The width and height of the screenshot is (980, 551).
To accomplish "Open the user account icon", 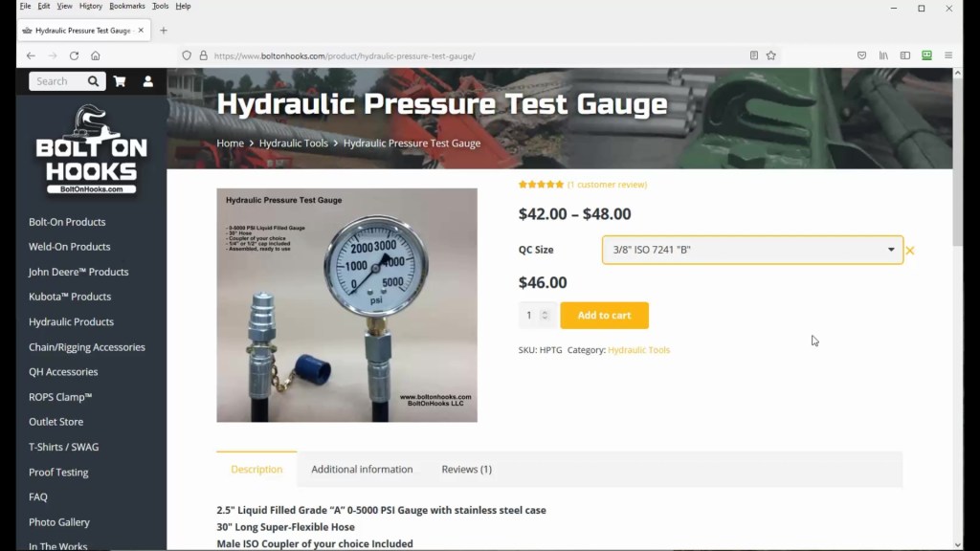I will tap(148, 81).
